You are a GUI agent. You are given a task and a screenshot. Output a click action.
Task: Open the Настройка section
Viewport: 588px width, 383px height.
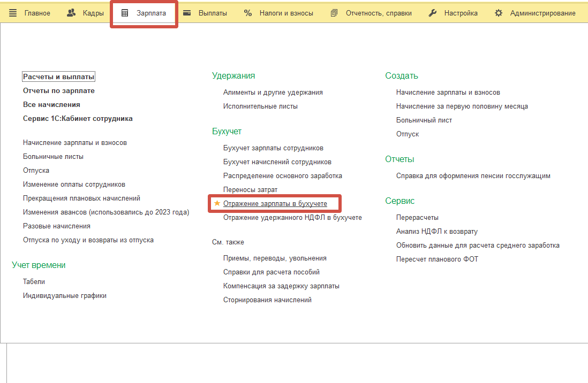click(461, 13)
